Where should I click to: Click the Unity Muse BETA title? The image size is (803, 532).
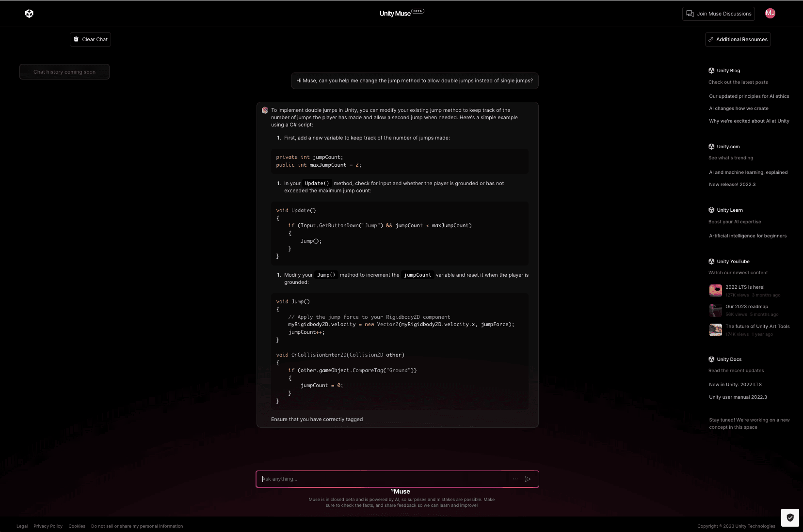click(x=401, y=14)
